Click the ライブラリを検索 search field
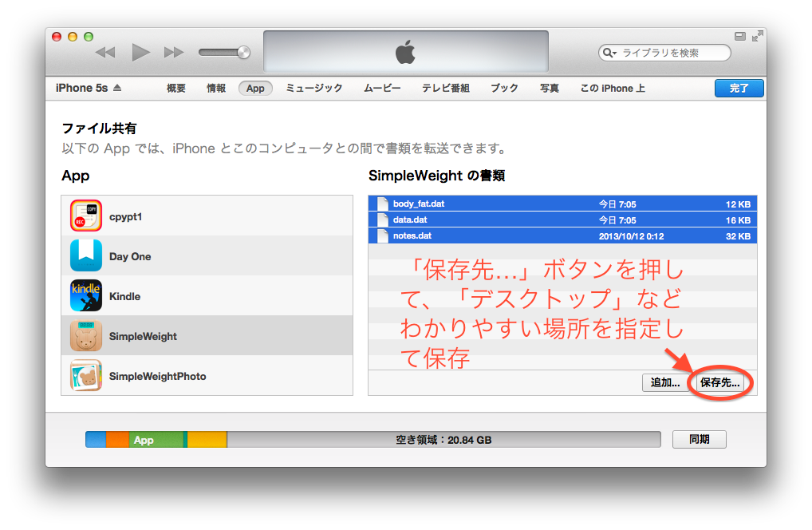This screenshot has height=530, width=812. tap(672, 53)
